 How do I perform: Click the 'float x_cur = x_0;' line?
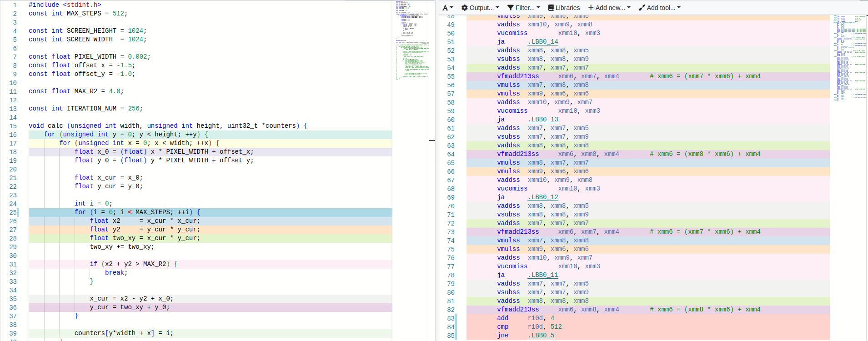(109, 177)
